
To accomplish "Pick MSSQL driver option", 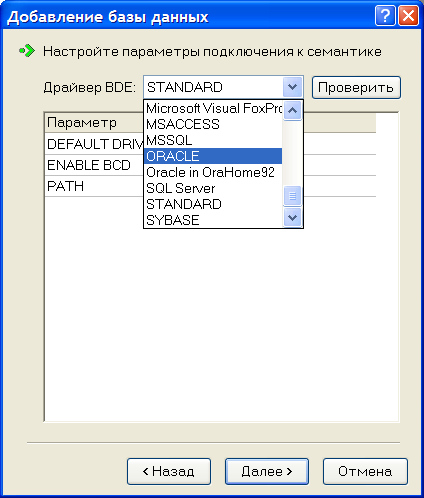I will (x=213, y=140).
